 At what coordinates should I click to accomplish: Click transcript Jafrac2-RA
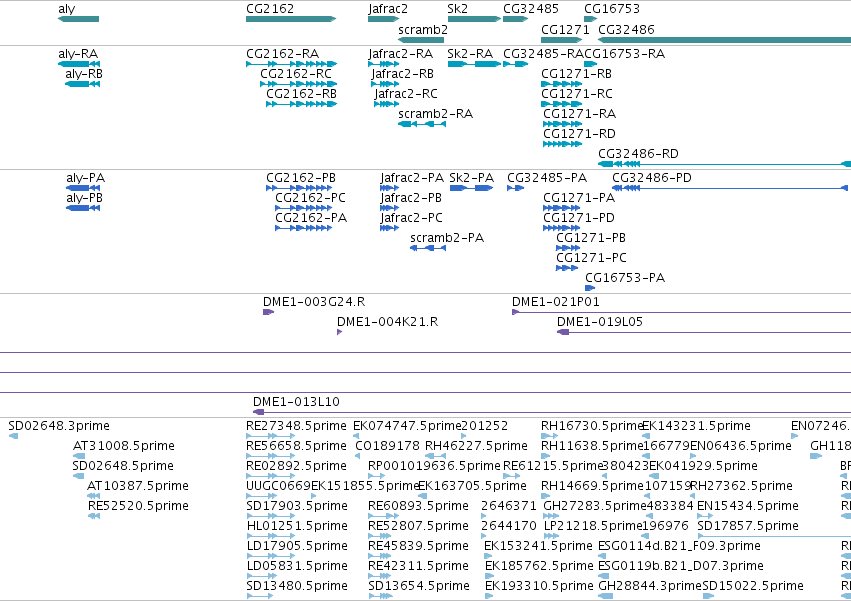point(401,54)
